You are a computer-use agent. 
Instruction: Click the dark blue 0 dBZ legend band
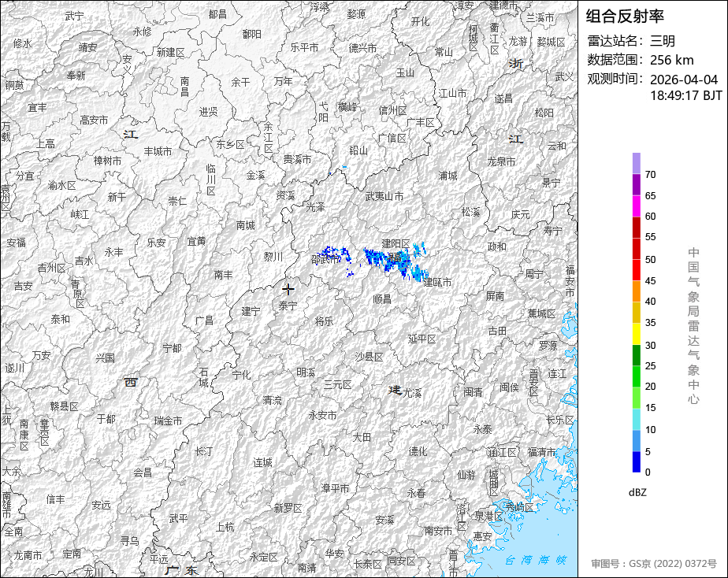click(637, 462)
